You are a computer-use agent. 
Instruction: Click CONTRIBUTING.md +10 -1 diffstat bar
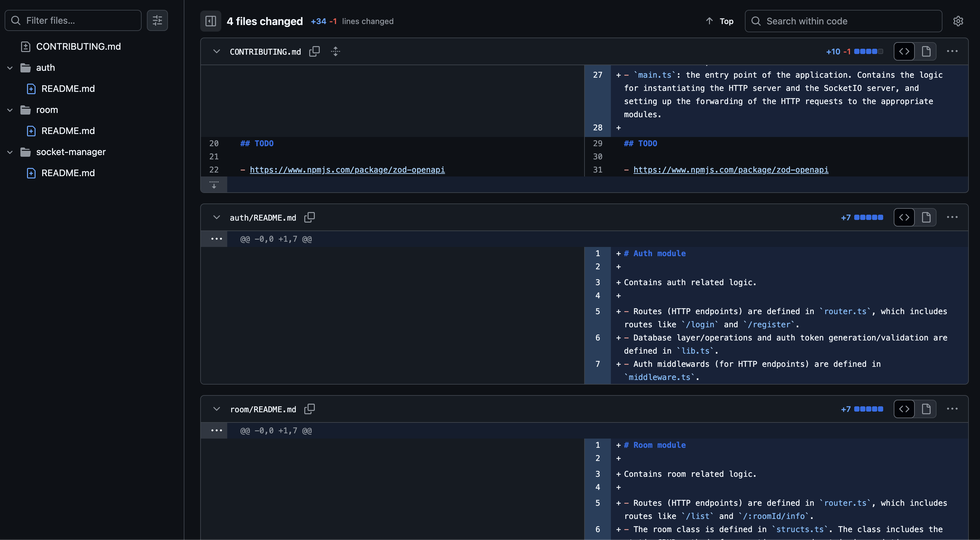coord(869,51)
